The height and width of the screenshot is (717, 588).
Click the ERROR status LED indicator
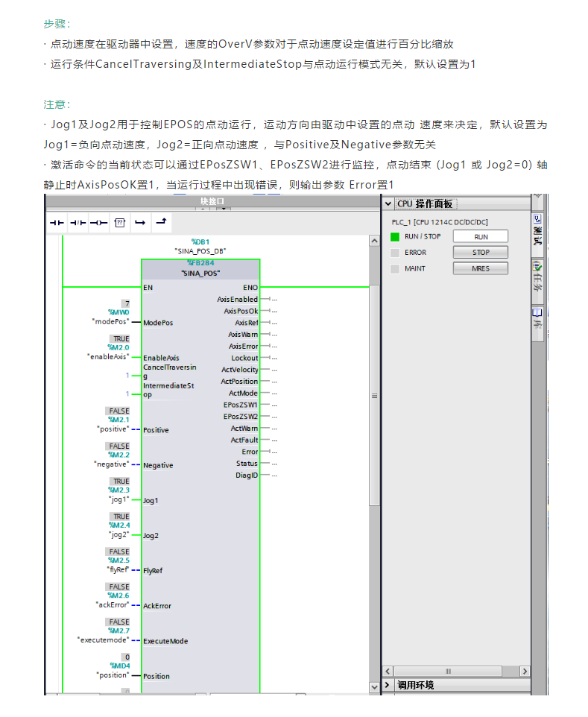point(395,253)
